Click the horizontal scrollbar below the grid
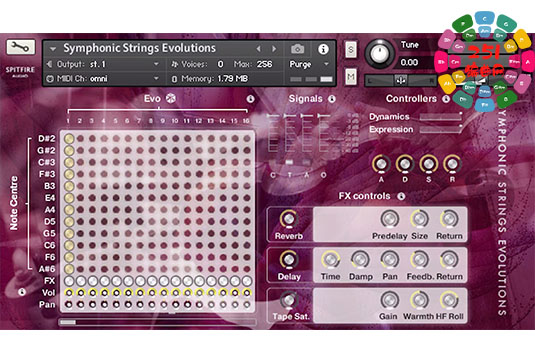The height and width of the screenshot is (363, 535). [158, 322]
